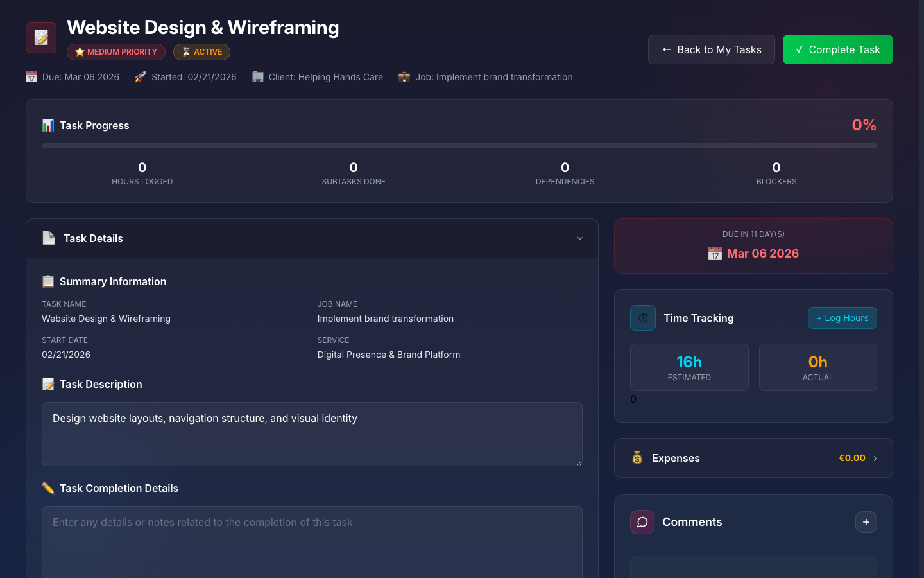The height and width of the screenshot is (578, 924).
Task: Select the memo icon beside Task Description
Action: point(47,383)
